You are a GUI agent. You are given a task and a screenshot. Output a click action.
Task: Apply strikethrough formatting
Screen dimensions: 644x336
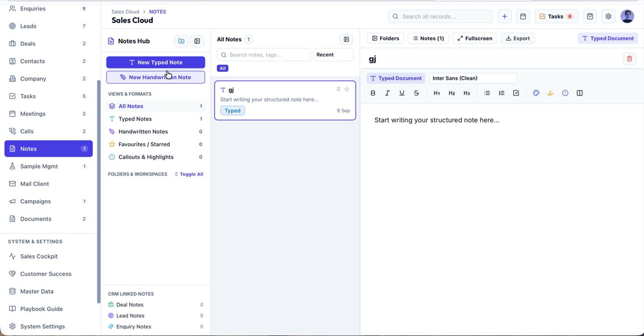click(416, 93)
